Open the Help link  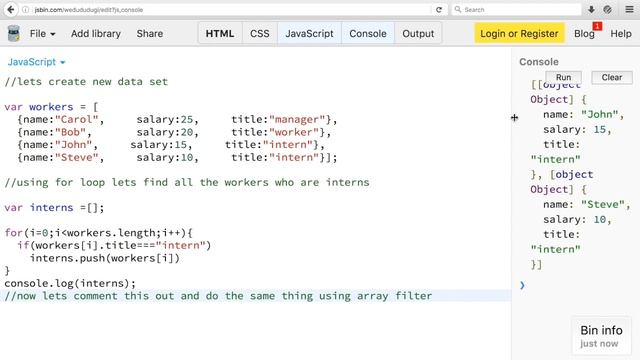(621, 33)
